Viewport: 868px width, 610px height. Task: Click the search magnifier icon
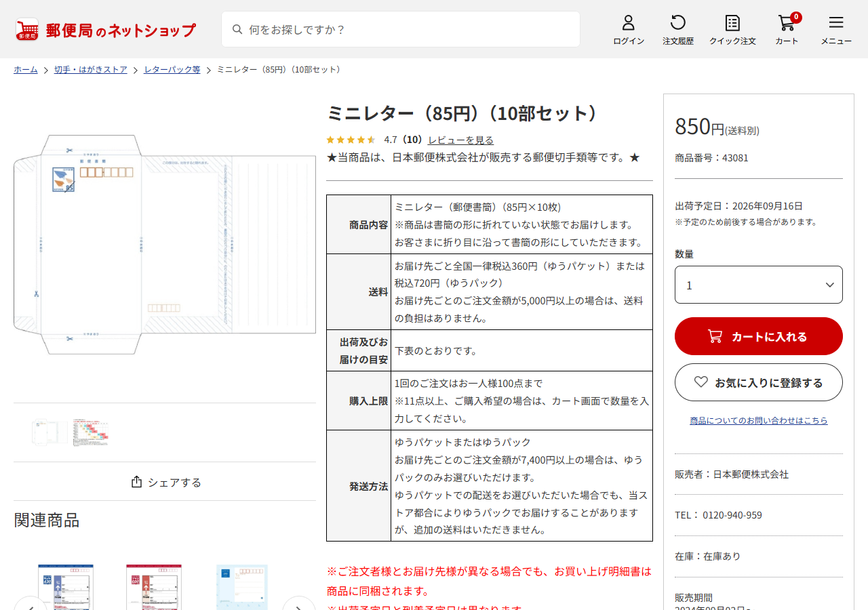point(237,29)
